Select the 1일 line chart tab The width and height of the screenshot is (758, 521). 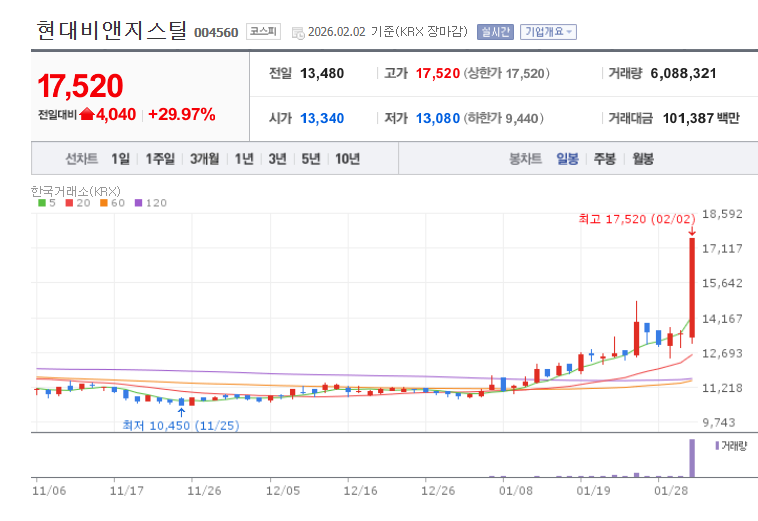[x=120, y=159]
